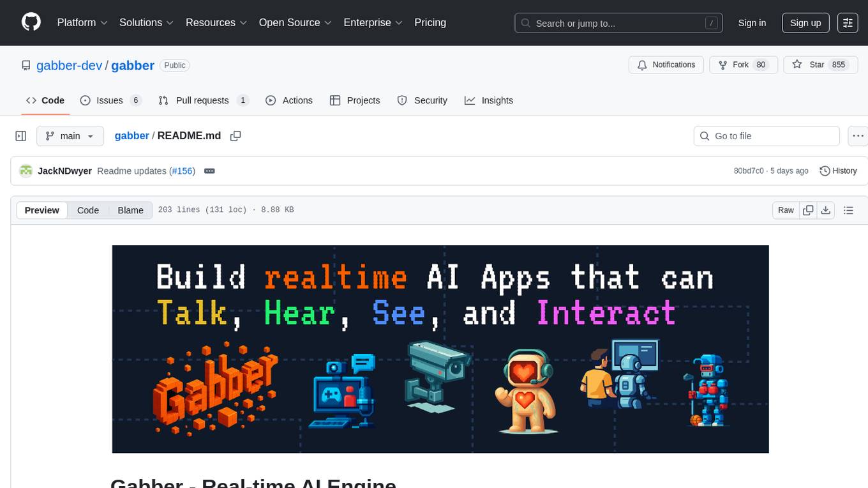868x488 pixels.
Task: Open commit 80bd7c0
Action: pos(749,171)
